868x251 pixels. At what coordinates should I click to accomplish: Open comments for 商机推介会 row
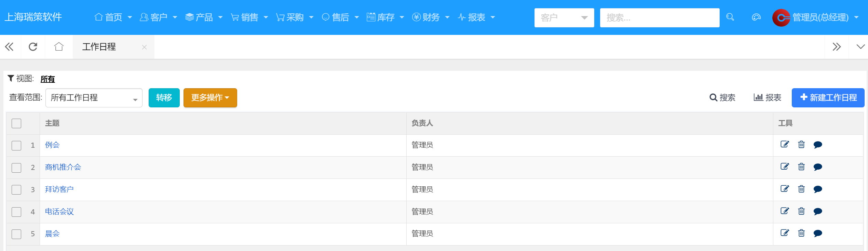coord(818,167)
